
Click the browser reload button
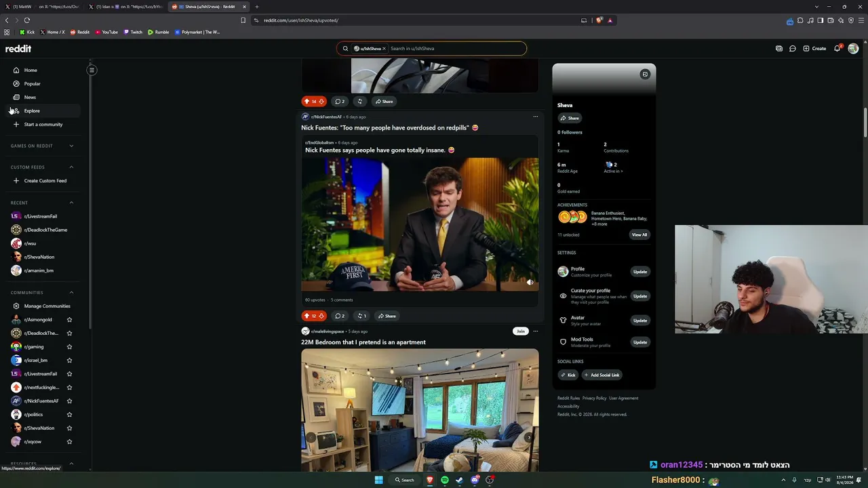(x=27, y=20)
